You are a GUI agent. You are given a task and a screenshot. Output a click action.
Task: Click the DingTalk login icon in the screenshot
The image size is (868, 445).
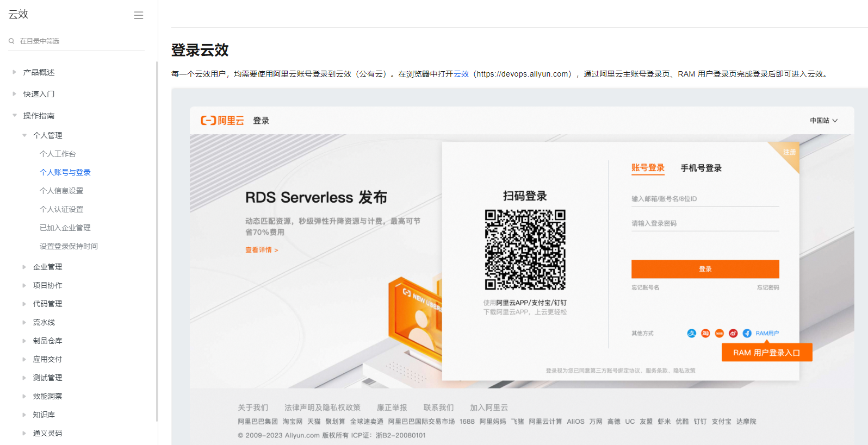tap(747, 333)
